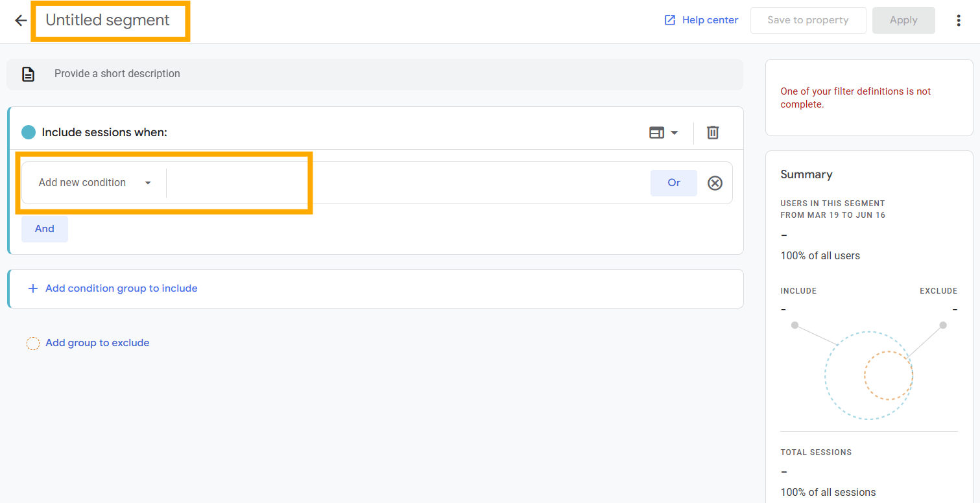This screenshot has height=503, width=980.
Task: Click the condition scoping icon
Action: 656,132
